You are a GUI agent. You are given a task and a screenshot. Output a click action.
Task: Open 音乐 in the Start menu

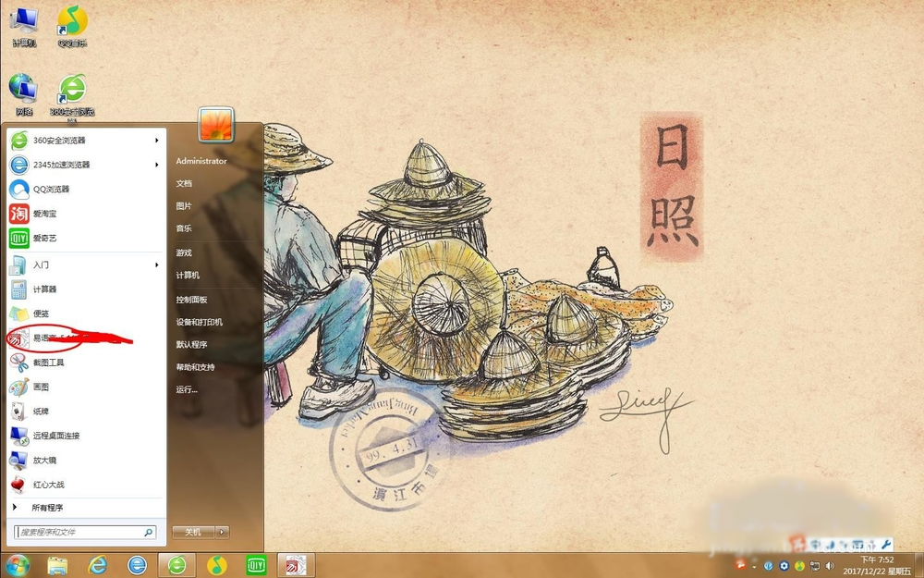(184, 228)
